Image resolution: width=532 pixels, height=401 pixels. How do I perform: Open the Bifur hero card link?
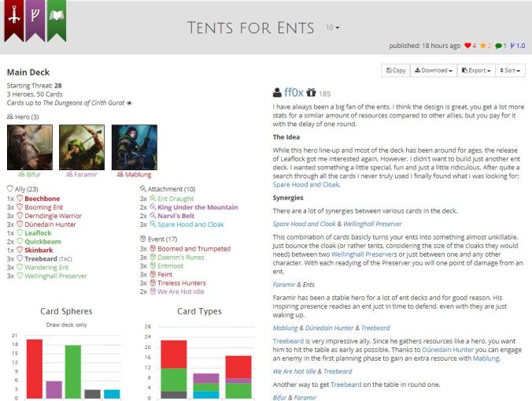coord(33,174)
